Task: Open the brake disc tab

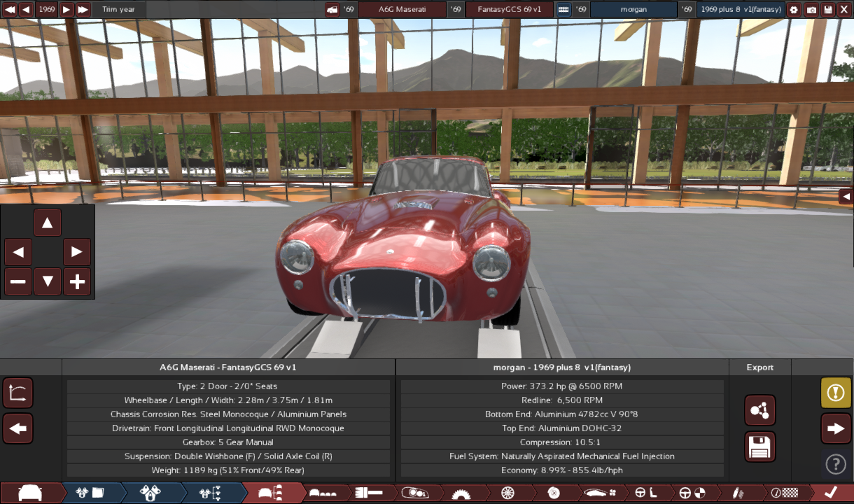Action: [554, 493]
